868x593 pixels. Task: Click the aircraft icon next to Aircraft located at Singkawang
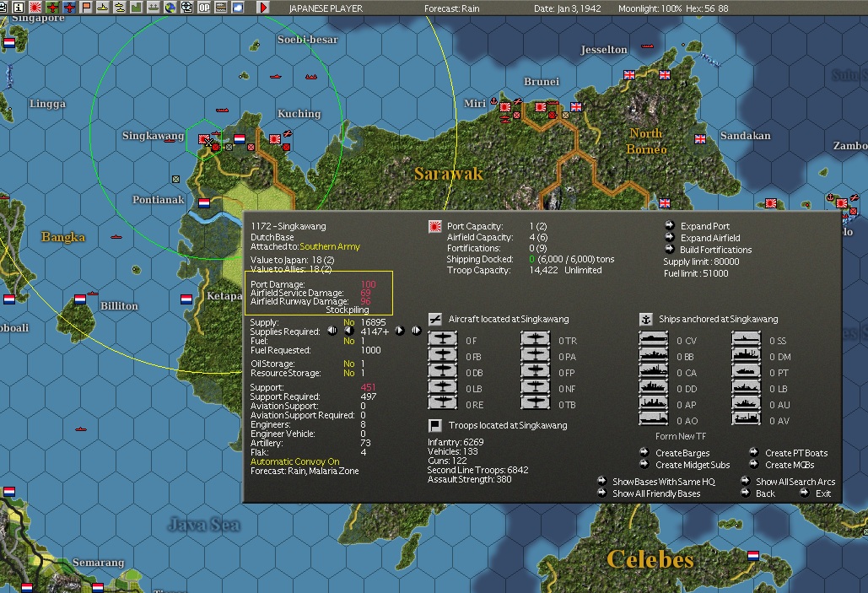435,319
